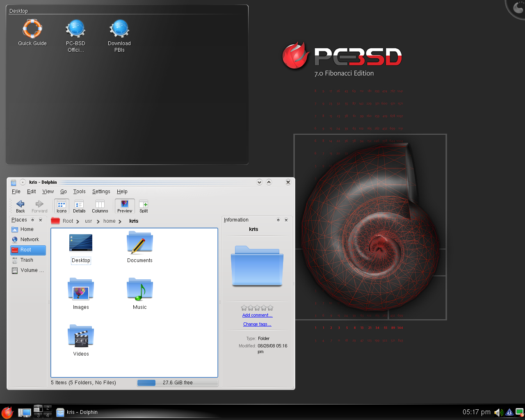Viewport: 525px width, 420px height.
Task: Open the Go menu
Action: point(64,192)
